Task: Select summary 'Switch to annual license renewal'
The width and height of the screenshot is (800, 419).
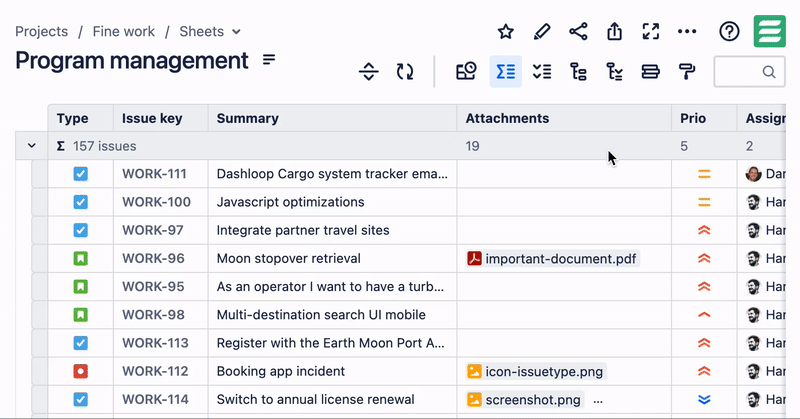Action: click(x=315, y=400)
